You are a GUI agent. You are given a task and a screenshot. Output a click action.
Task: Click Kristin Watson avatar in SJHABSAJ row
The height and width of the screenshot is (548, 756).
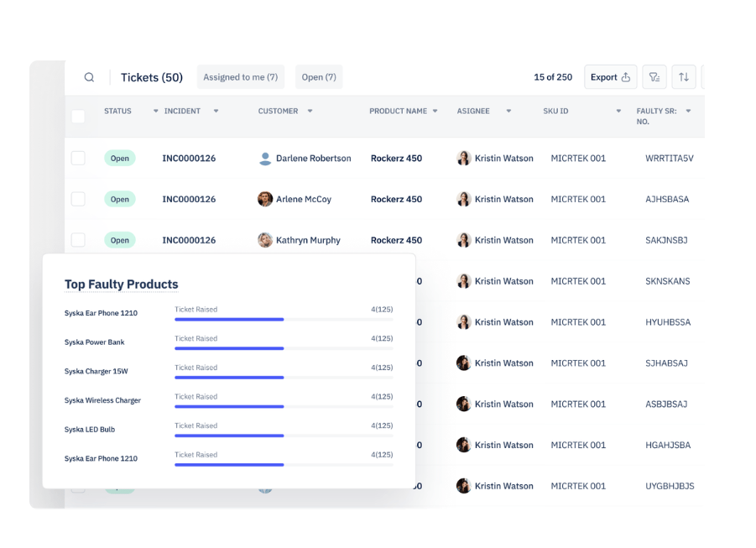coord(464,363)
